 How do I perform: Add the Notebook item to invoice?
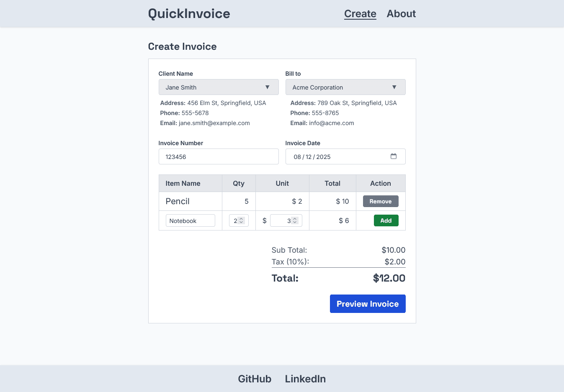(x=386, y=220)
